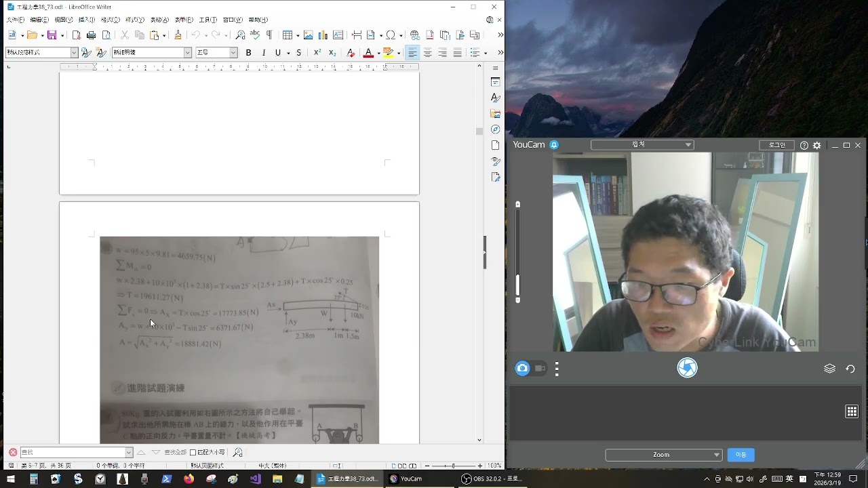Open the Insert menu in Writer
Viewport: 868px width, 488px height.
(87, 20)
